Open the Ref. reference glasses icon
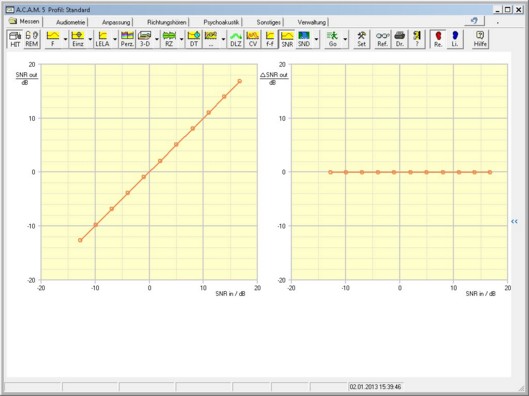 [x=383, y=39]
